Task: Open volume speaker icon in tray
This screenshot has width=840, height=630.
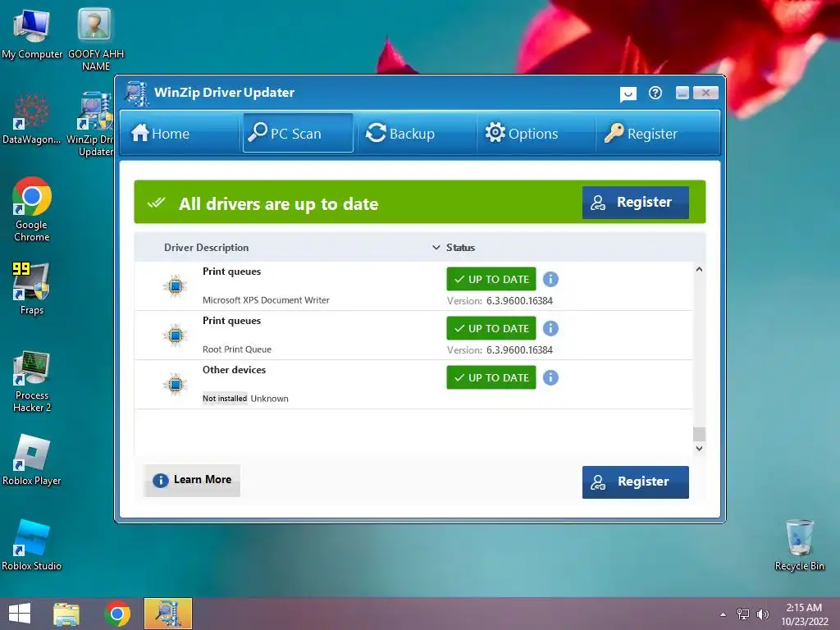Action: coord(762,614)
